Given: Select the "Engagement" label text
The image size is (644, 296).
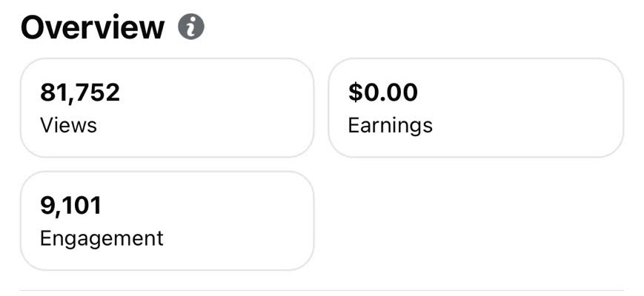Looking at the screenshot, I should pos(102,239).
